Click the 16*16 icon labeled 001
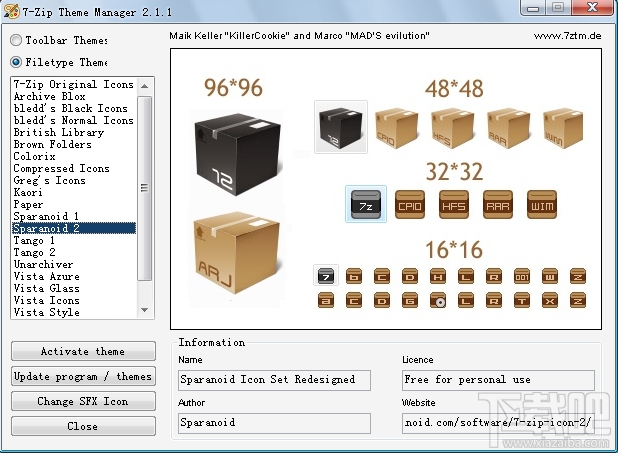 coord(522,276)
